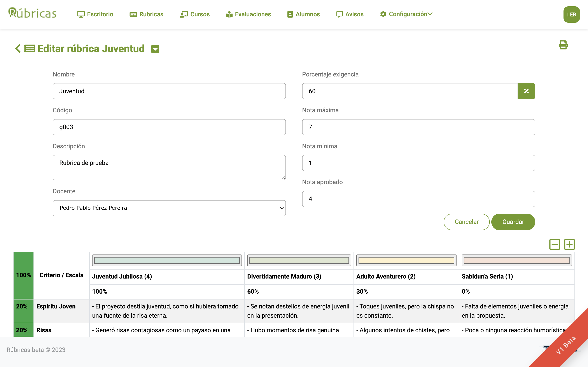The image size is (588, 367).
Task: Open the Configuración menu
Action: click(x=406, y=14)
